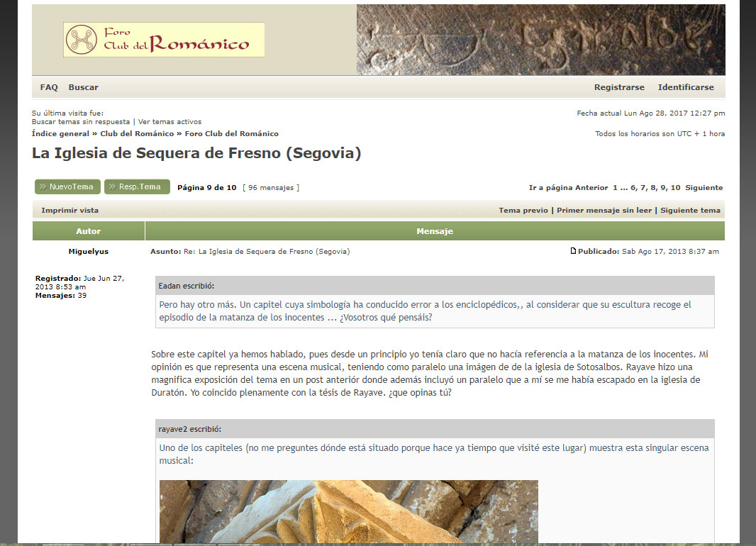This screenshot has height=546, width=756.
Task: Navigate to Índice general breadcrumb
Action: click(x=60, y=133)
